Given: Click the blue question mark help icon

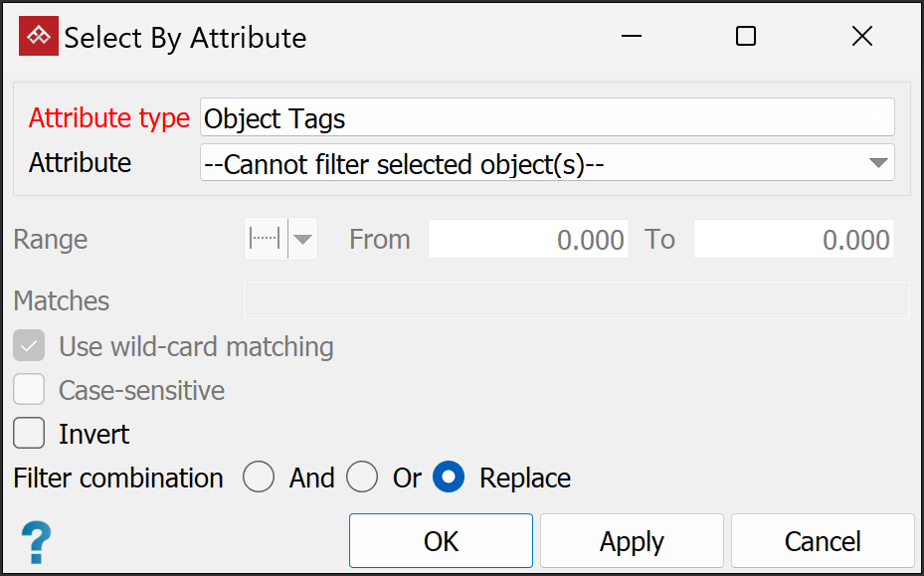Looking at the screenshot, I should pos(36,542).
